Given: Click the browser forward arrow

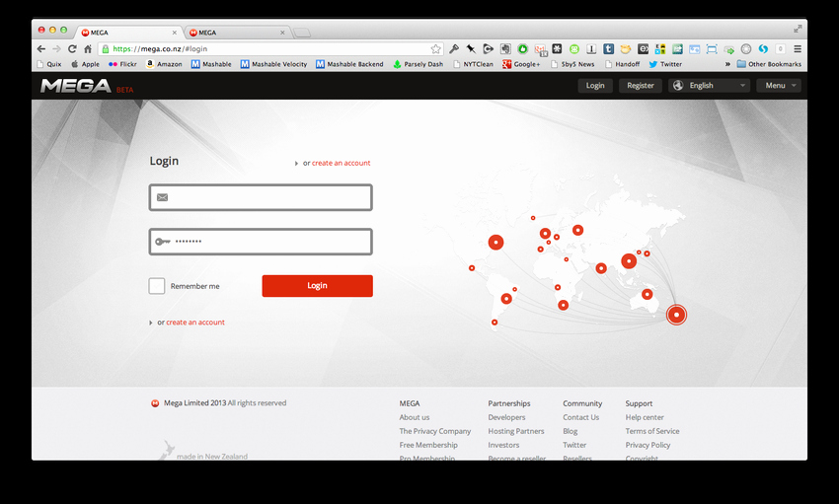Looking at the screenshot, I should 56,48.
